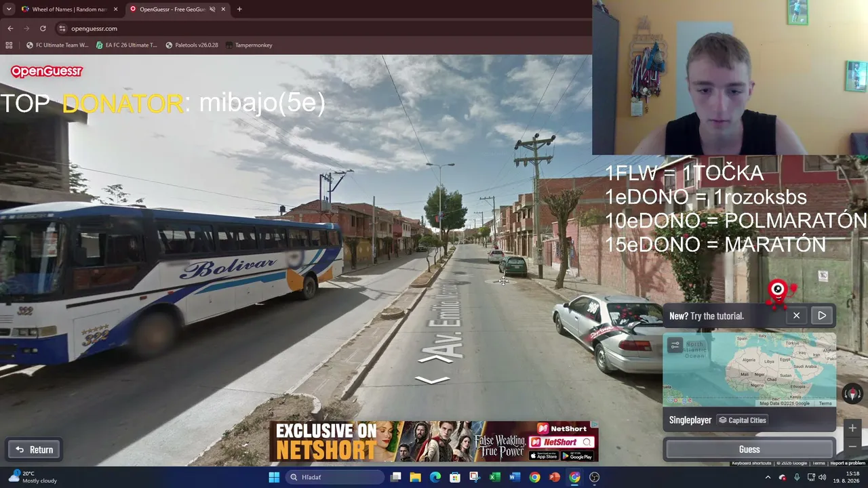Open the Tampermonkey bookmark
Screen dimensions: 868x488
[249, 45]
